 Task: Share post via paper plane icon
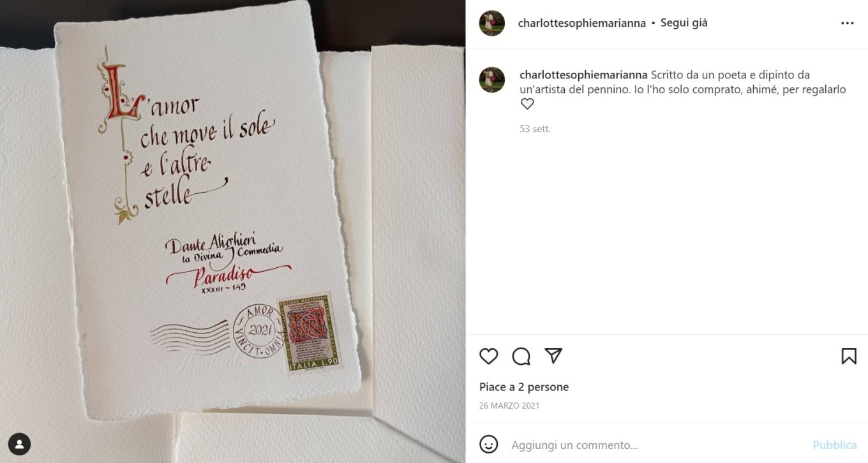[x=553, y=356]
